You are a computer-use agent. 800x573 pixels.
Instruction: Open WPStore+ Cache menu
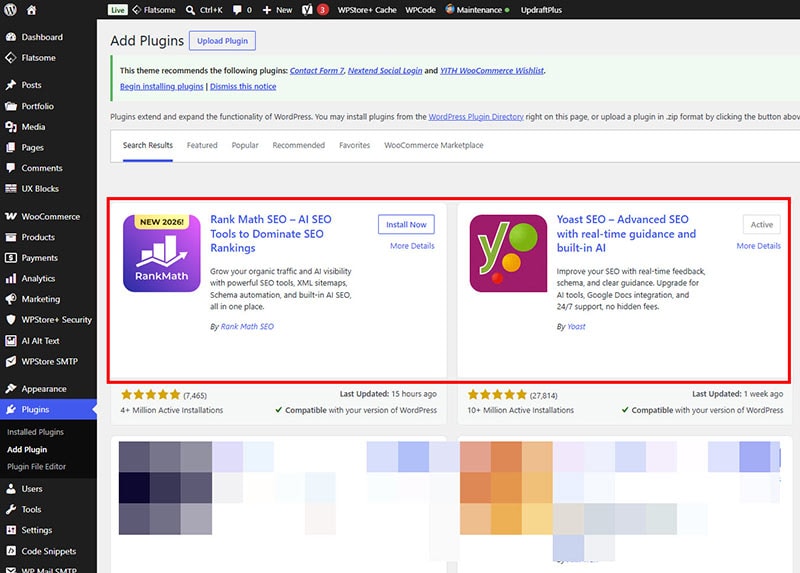[x=367, y=10]
